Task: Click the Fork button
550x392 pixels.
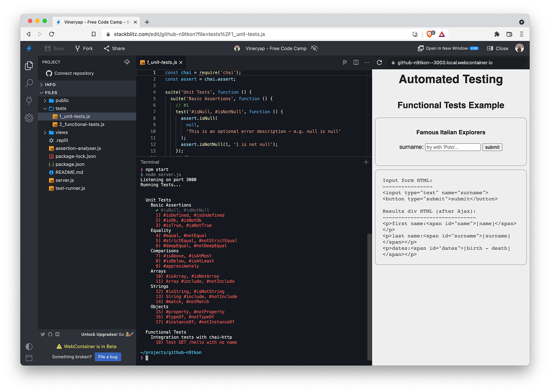Action: 84,48
